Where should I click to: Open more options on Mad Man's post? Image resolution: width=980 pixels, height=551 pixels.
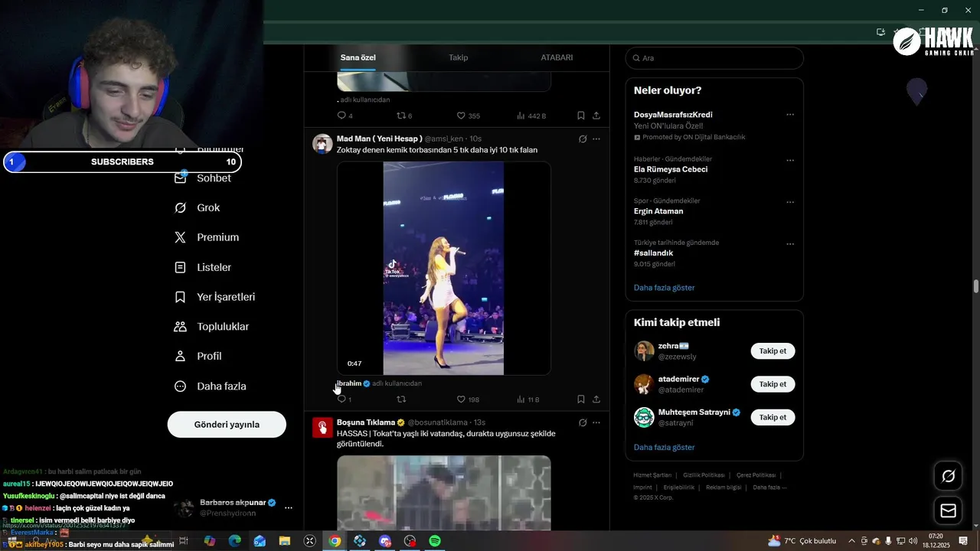(596, 139)
